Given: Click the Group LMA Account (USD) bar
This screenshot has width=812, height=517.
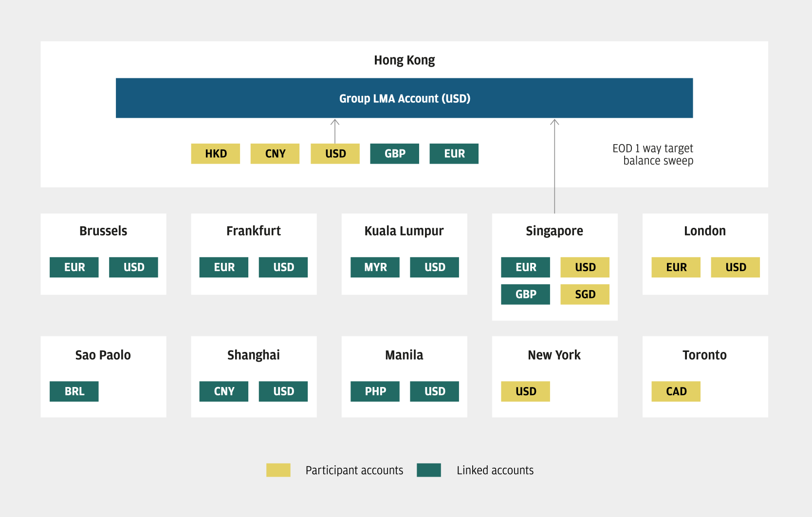Looking at the screenshot, I should pyautogui.click(x=404, y=98).
